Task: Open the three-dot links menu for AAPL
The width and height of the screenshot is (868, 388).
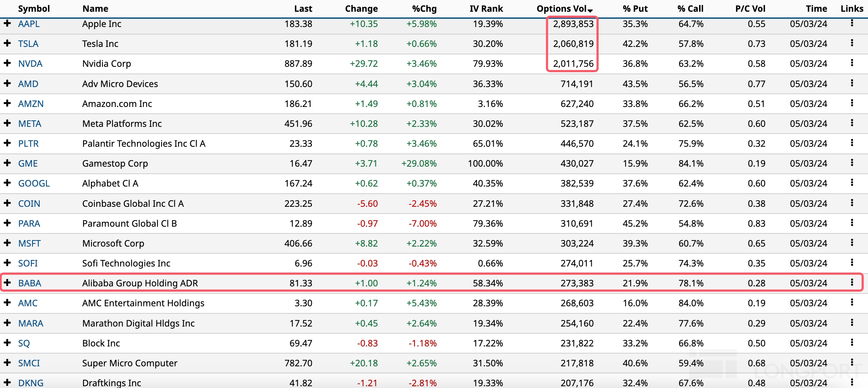Action: coord(852,23)
